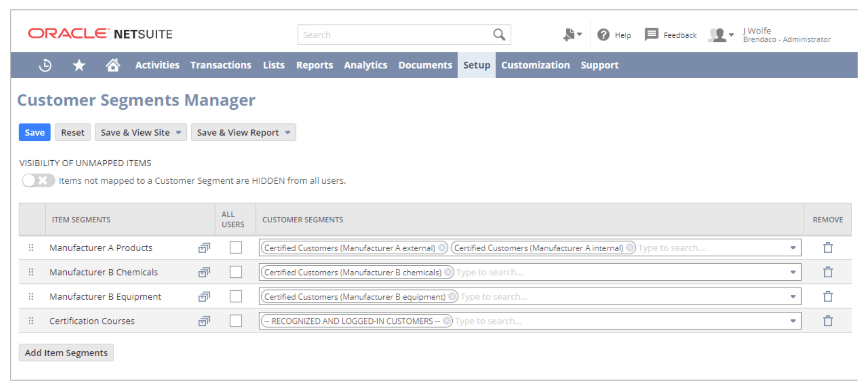Image resolution: width=868 pixels, height=390 pixels.
Task: Tick All Users box for Certification Courses
Action: point(236,321)
